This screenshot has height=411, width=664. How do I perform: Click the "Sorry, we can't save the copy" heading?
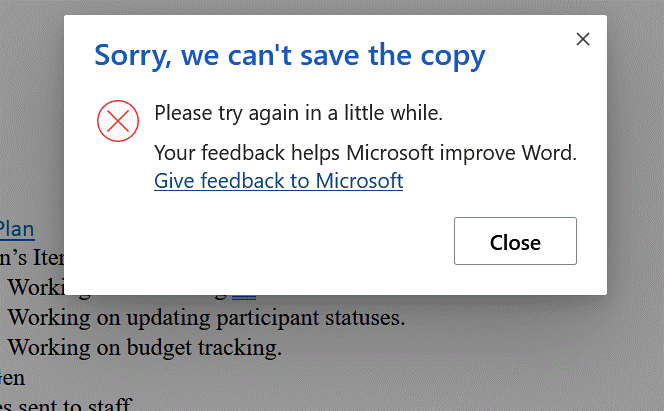click(290, 55)
